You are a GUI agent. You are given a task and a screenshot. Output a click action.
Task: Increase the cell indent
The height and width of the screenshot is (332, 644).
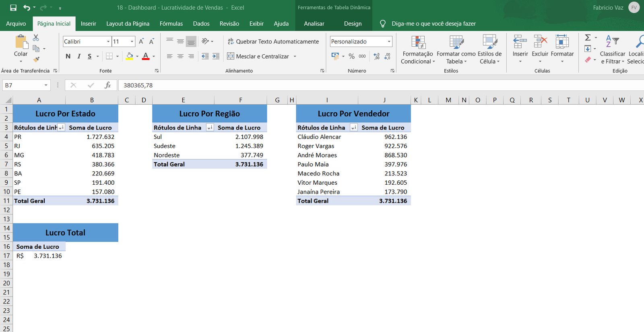[x=216, y=56]
